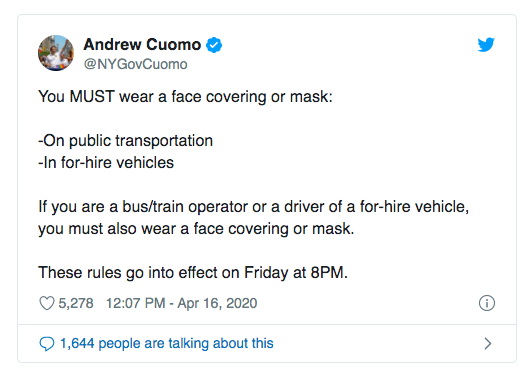
Task: Click "you must also wear a face covering" line
Action: coord(196,229)
